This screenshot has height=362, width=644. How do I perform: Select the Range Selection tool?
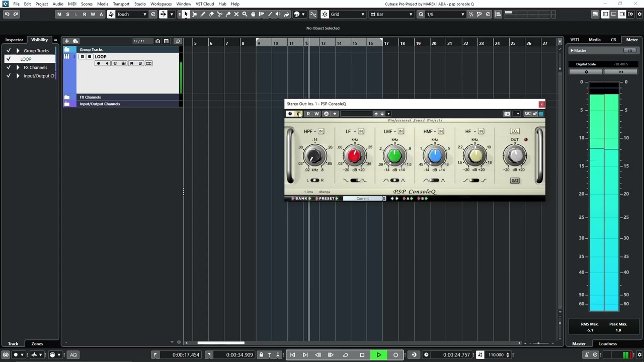click(194, 14)
